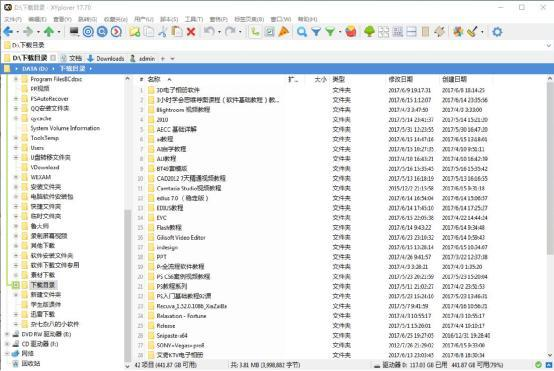This screenshot has height=371, width=554.
Task: Sort by the 修改日期 column header
Action: click(x=401, y=79)
